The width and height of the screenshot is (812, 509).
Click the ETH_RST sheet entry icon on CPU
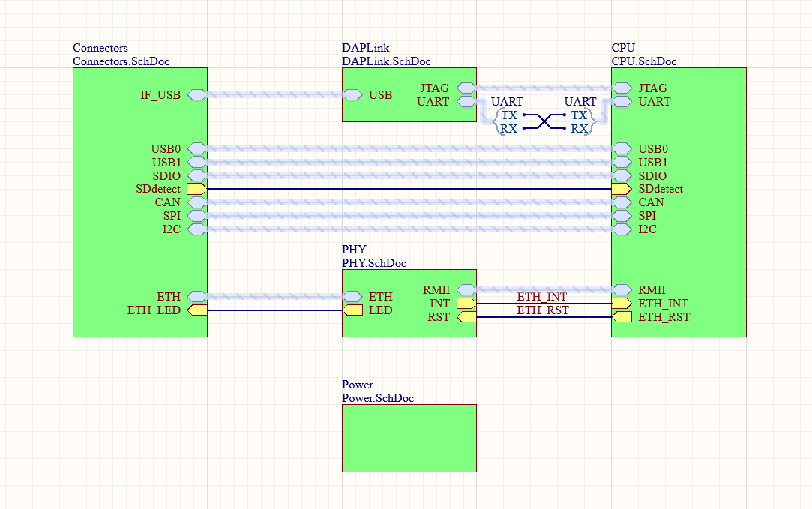[x=622, y=317]
